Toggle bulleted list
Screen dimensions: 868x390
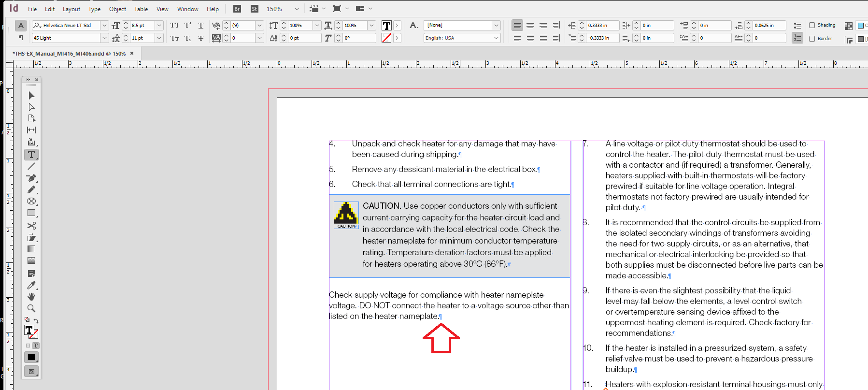(x=797, y=25)
